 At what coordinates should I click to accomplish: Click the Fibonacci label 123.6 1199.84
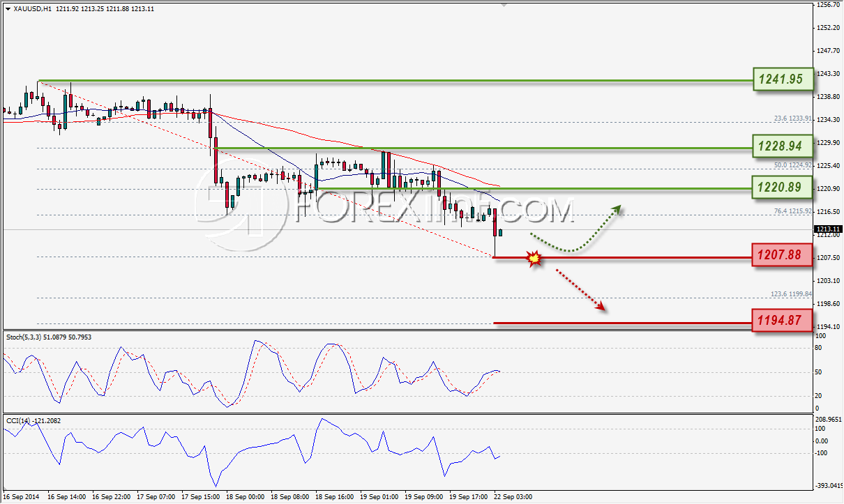[792, 294]
